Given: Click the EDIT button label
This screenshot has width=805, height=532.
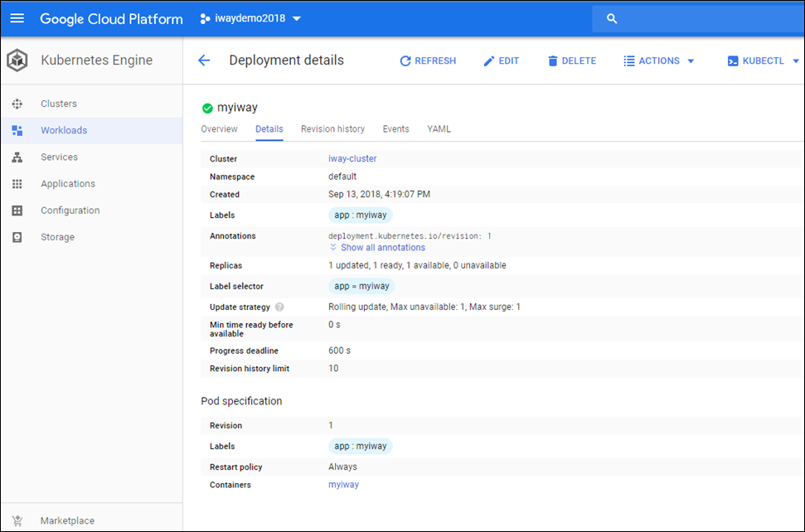Looking at the screenshot, I should (509, 61).
